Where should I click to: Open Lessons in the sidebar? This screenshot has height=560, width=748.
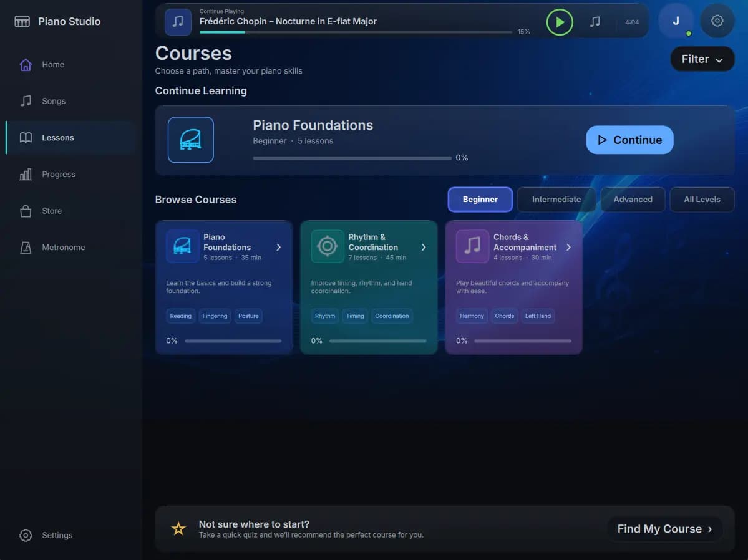(72, 137)
